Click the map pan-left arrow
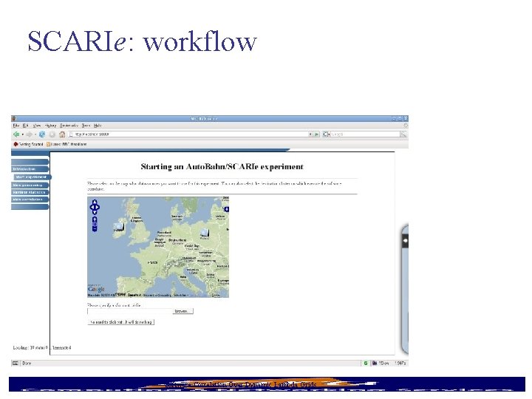532x399 pixels. click(92, 207)
